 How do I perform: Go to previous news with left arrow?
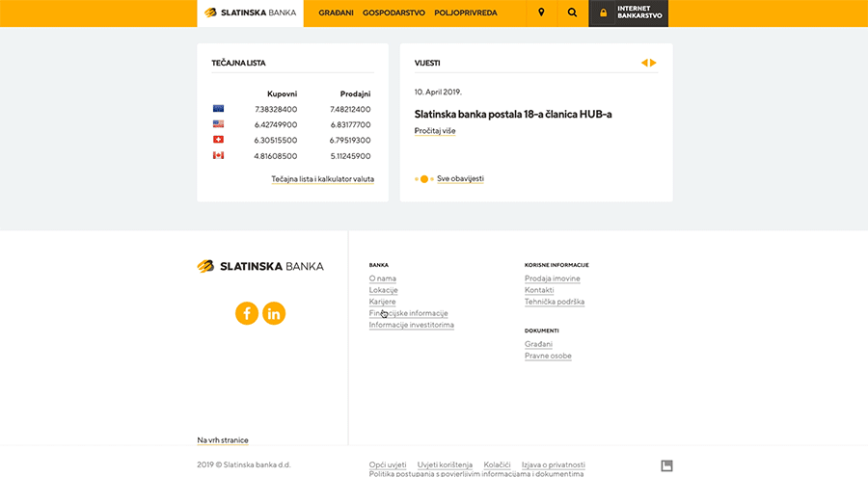click(644, 63)
